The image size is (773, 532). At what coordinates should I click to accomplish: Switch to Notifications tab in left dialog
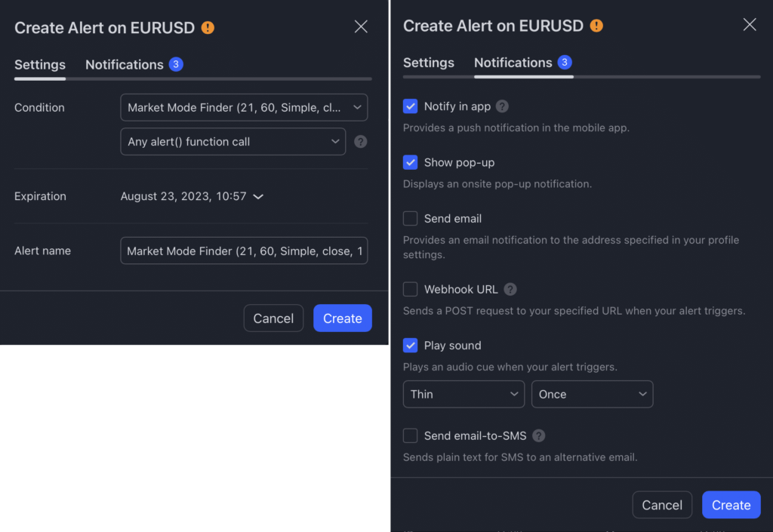(x=125, y=65)
